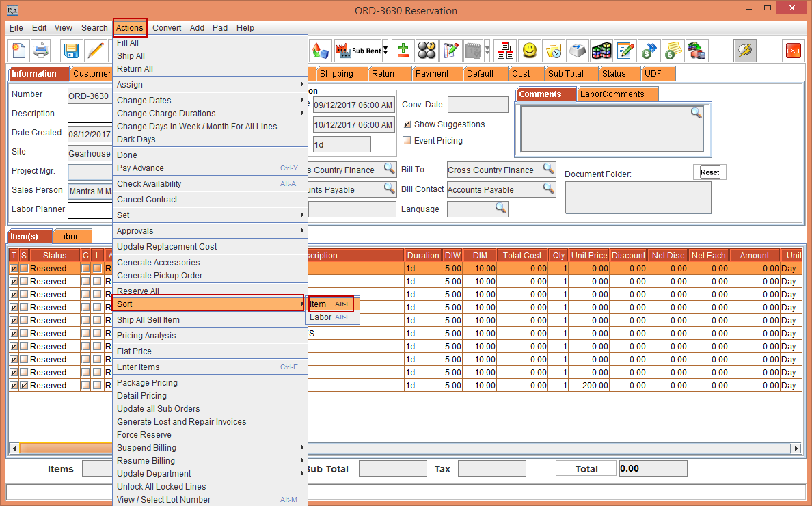Open the dropdown arrow beside Sub Rent
Screen dimensions: 812x506
coord(385,51)
